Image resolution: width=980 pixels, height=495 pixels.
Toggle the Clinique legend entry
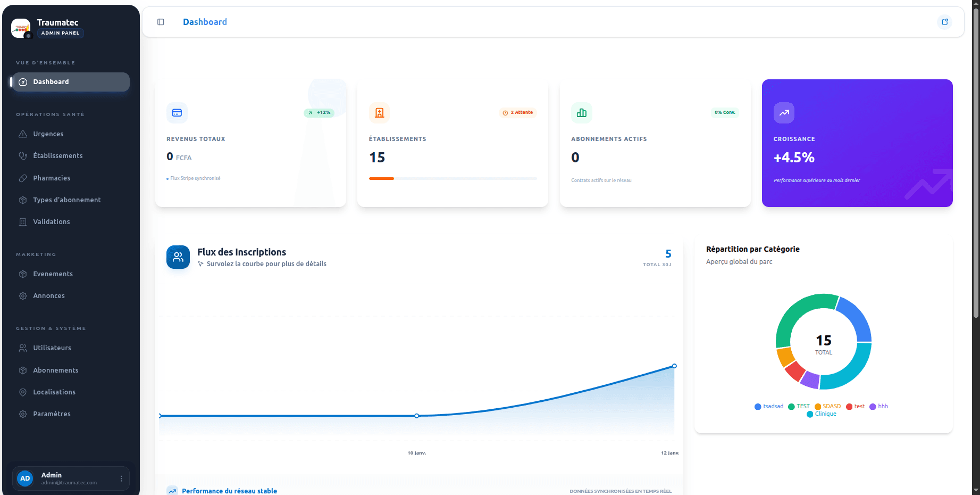[x=822, y=414]
